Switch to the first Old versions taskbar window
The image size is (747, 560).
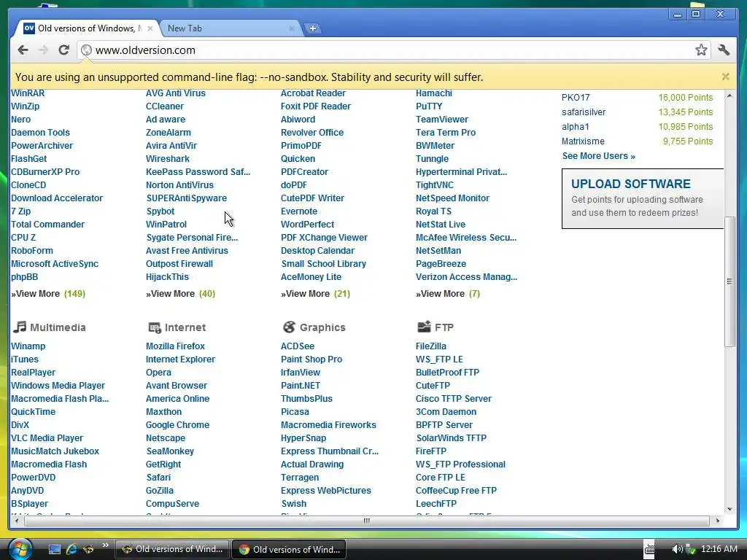(x=172, y=549)
